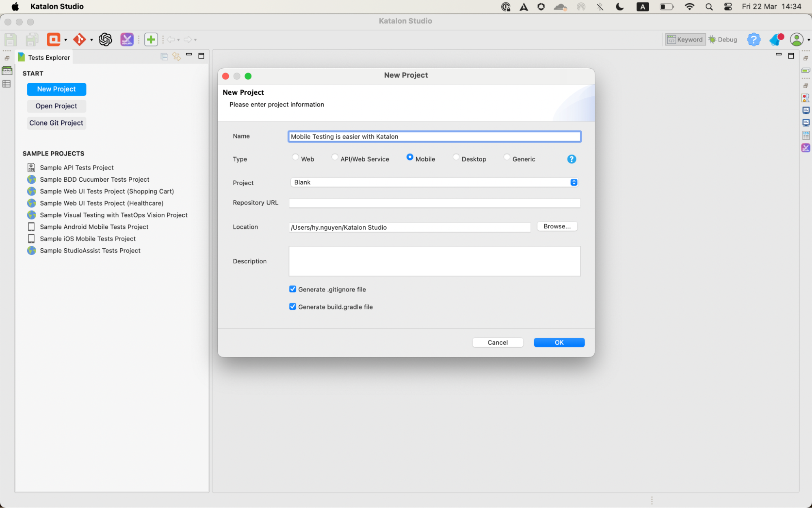Image resolution: width=812 pixels, height=508 pixels.
Task: Click Collapse All in Tests Explorer
Action: click(x=164, y=56)
